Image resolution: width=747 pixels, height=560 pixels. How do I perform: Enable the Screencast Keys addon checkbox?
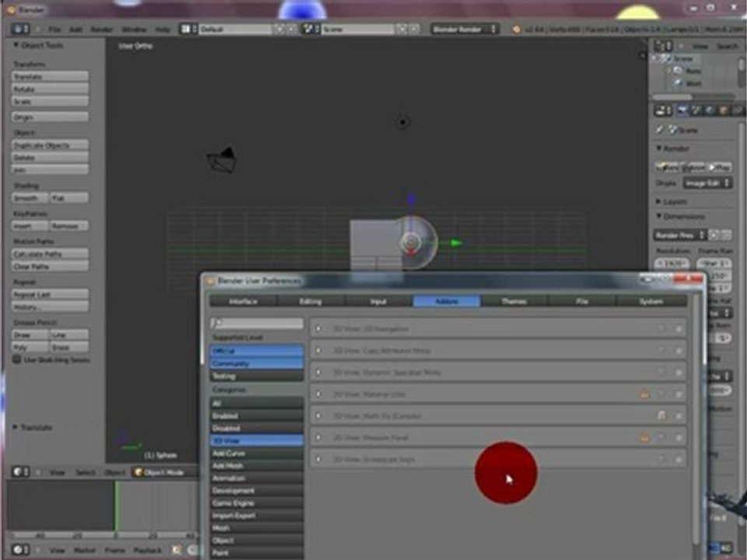click(679, 460)
